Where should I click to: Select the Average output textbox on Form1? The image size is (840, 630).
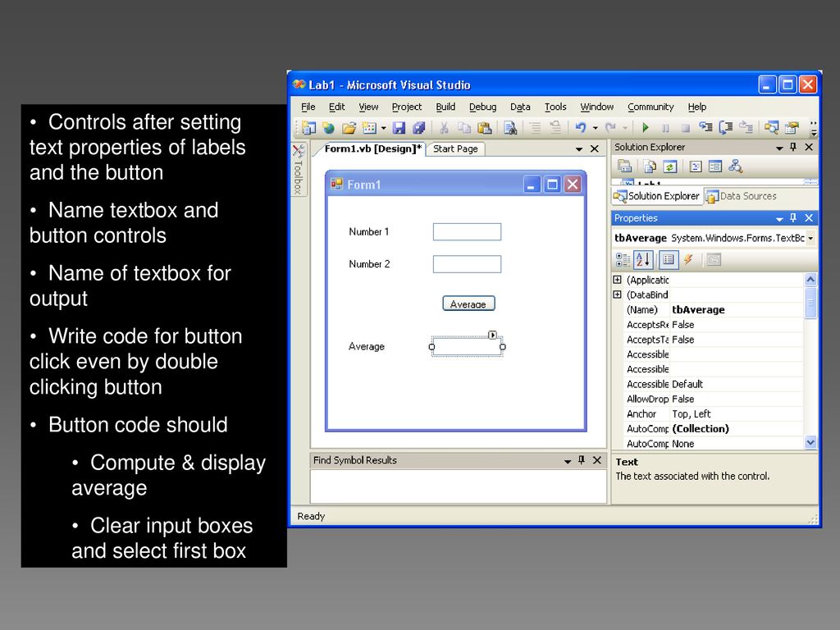[467, 347]
